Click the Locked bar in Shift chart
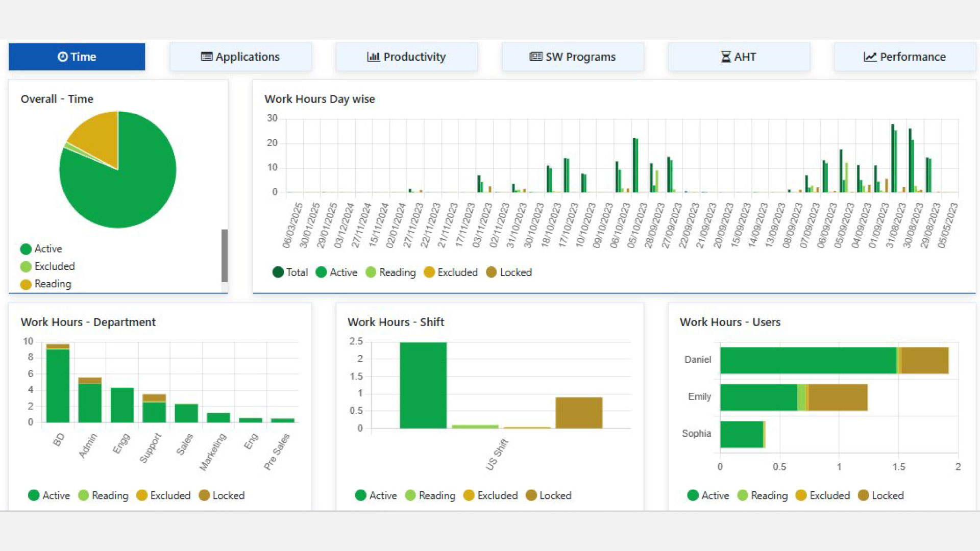Screen dimensions: 980x551 pos(579,412)
